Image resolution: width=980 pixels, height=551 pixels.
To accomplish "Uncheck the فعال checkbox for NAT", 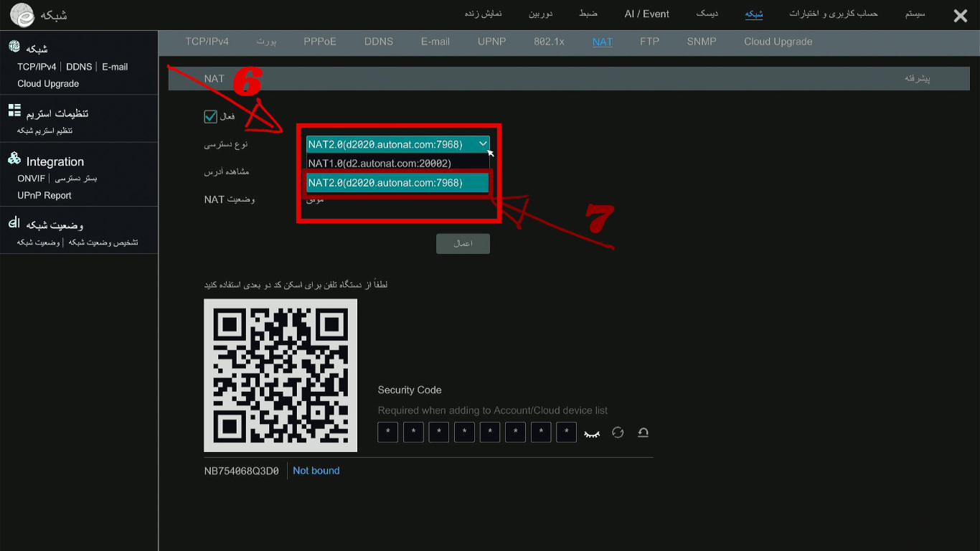I will tap(210, 116).
